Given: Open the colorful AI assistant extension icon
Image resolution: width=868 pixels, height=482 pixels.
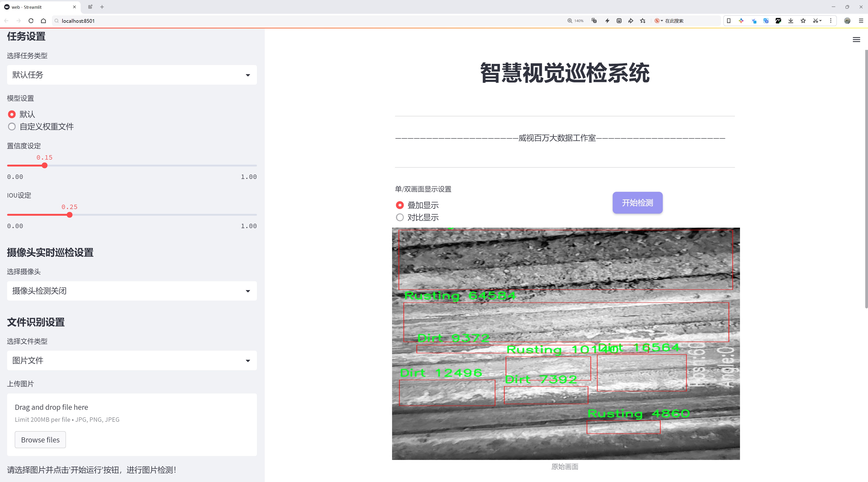Looking at the screenshot, I should tap(741, 20).
